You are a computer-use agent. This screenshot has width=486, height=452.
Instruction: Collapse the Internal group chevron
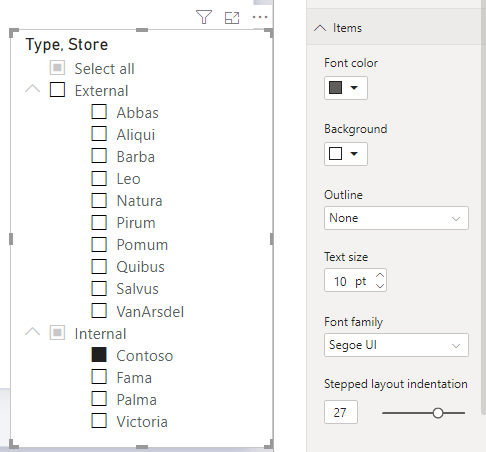point(33,332)
